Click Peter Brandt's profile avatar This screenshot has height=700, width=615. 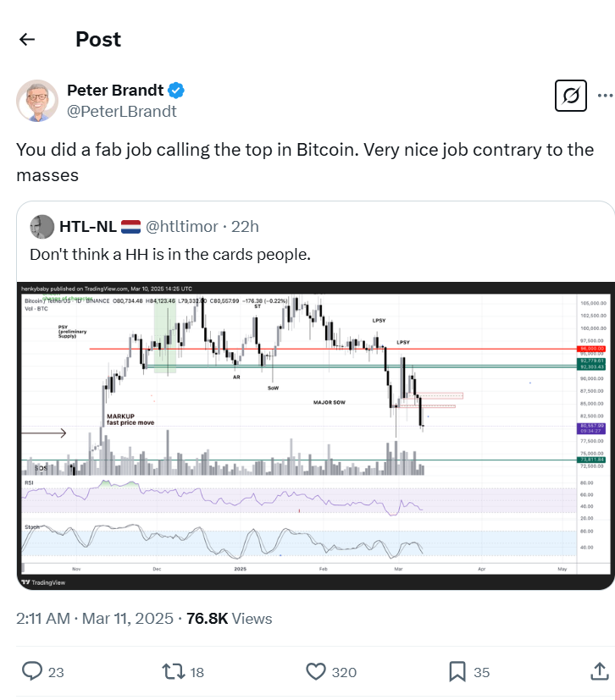36,101
